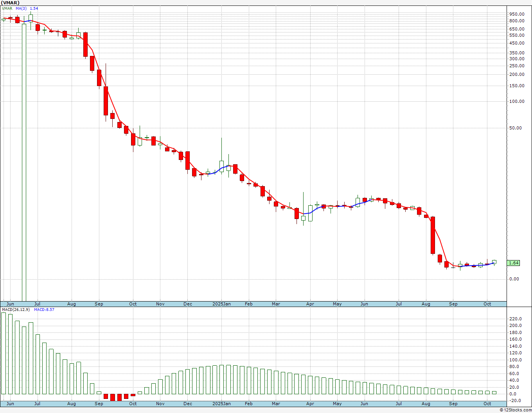The height and width of the screenshot is (413, 532).
Task: Select the 300.00 price axis label
Action: click(x=516, y=59)
